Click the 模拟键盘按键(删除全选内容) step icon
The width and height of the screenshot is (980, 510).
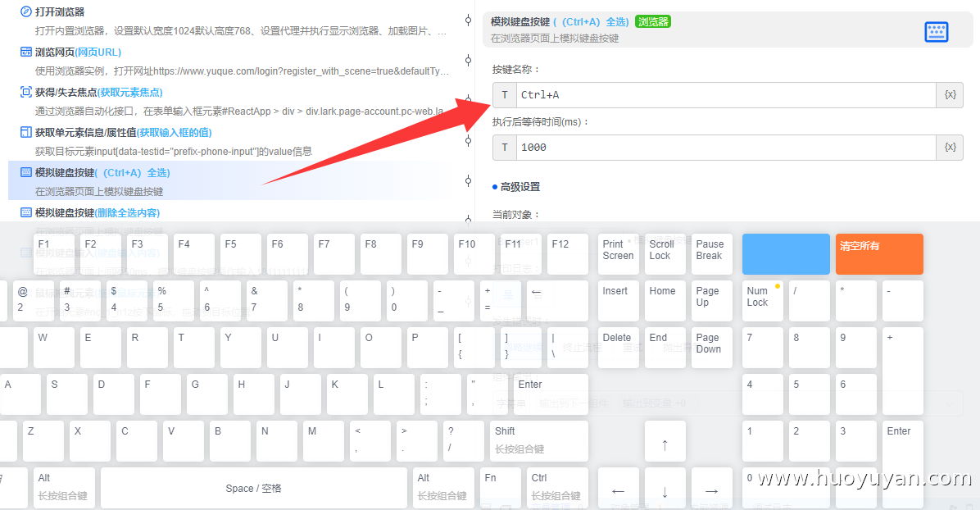tap(26, 212)
